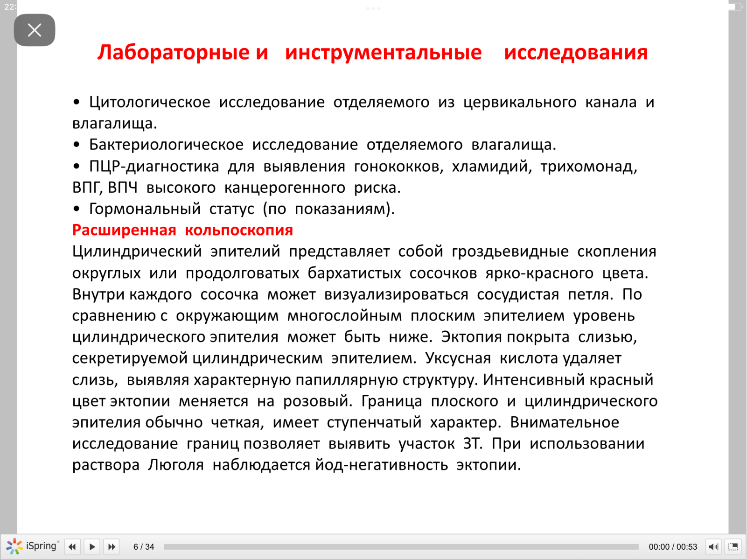
Task: Click the line 'Цилиндрический эпителий представляет собой'
Action: [x=364, y=252]
